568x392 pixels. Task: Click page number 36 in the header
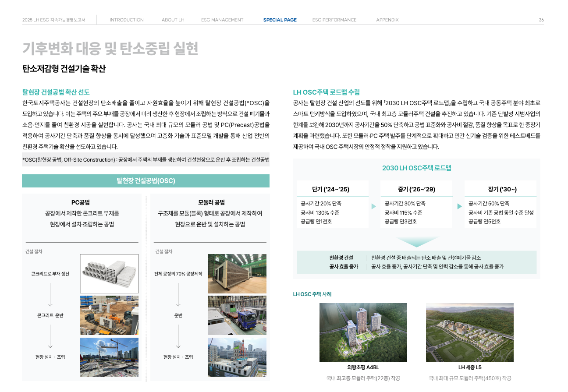click(541, 20)
